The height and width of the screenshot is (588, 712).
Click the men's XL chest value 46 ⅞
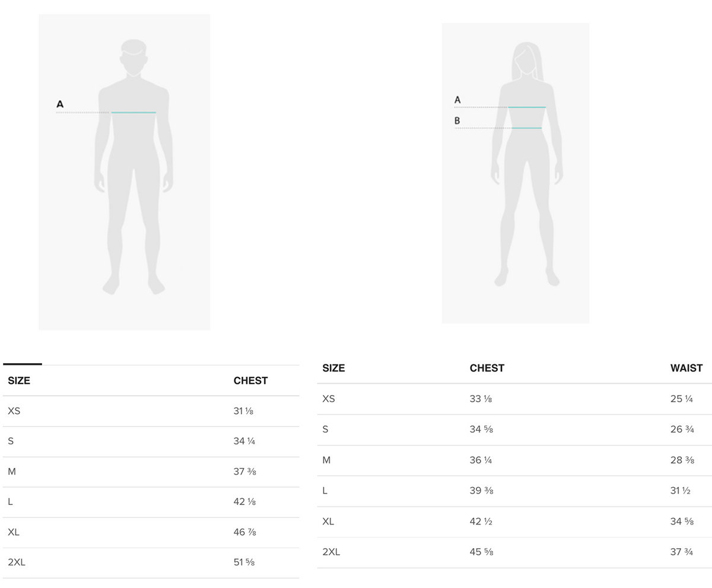point(244,532)
